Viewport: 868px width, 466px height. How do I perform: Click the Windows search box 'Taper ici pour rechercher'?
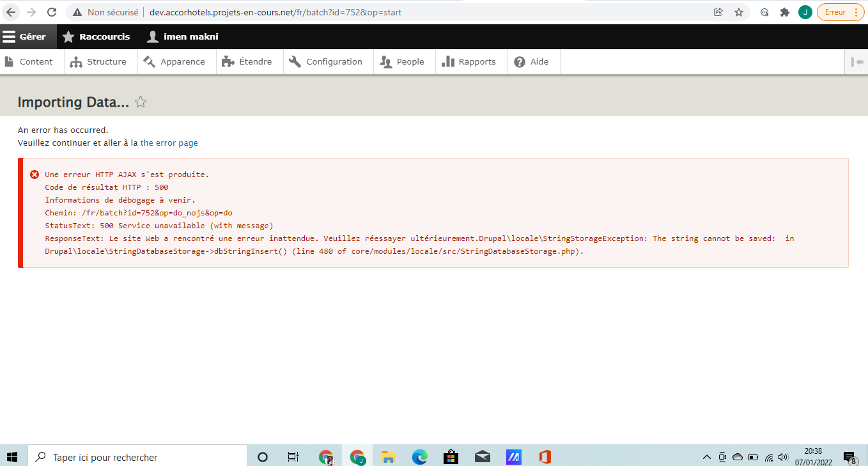click(x=137, y=456)
